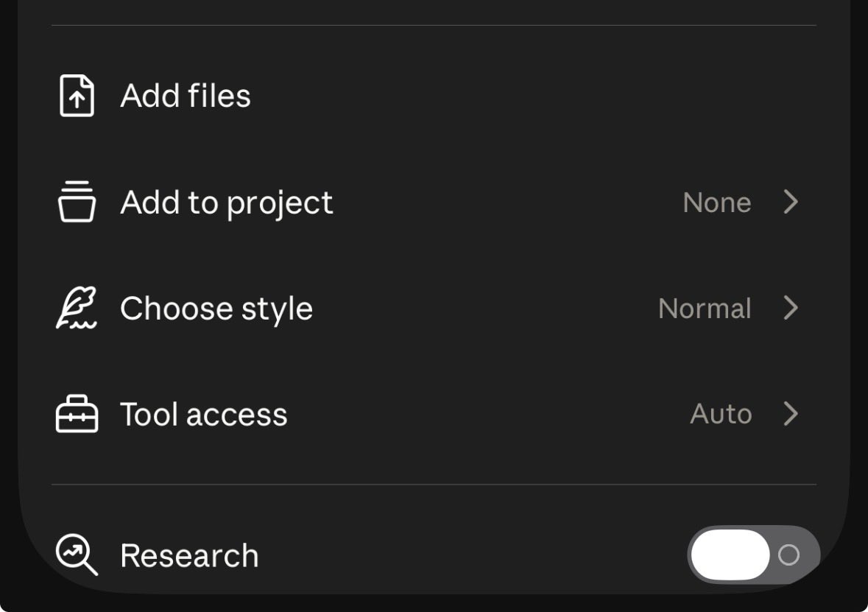Viewport: 868px width, 612px height.
Task: Click small circle indicator inside Research toggle
Action: 788,555
